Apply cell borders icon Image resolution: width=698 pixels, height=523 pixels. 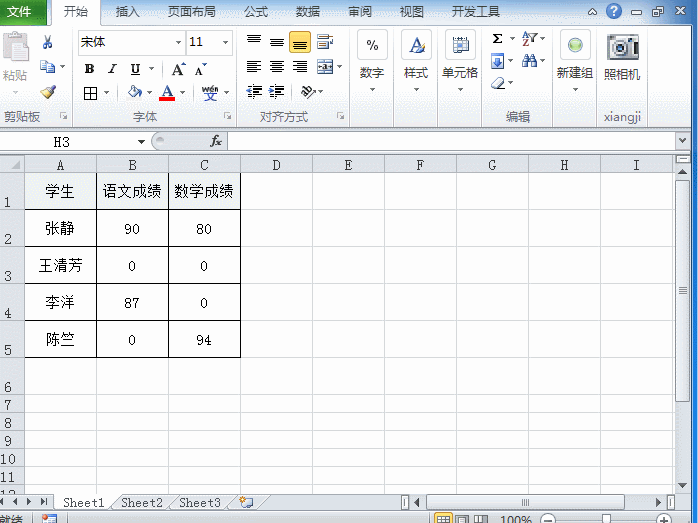tap(90, 93)
